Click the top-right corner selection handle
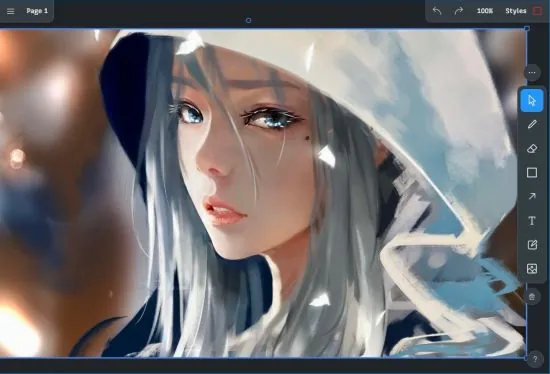Screen dimensions: 550x374 pos(526,28)
